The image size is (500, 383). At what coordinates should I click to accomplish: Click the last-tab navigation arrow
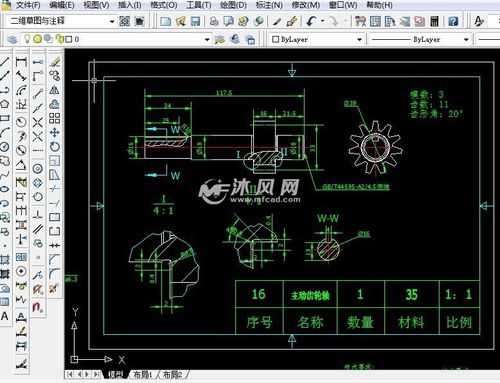[96, 374]
